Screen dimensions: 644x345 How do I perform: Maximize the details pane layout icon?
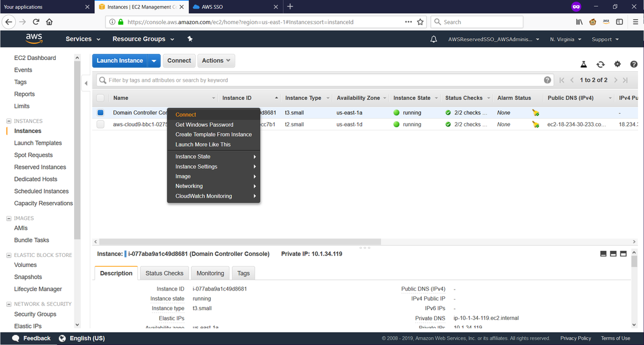(623, 254)
